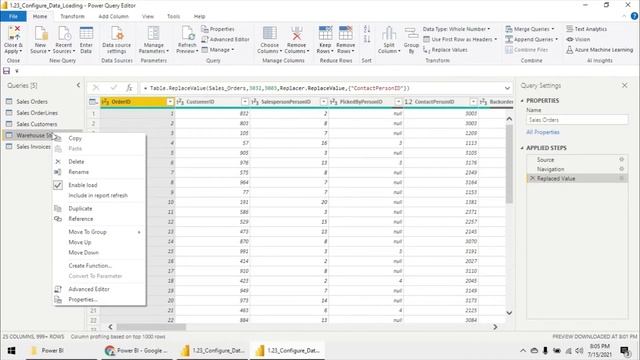Click the fx formula icon
Image resolution: width=640 pixels, height=360 pixels.
click(x=129, y=88)
